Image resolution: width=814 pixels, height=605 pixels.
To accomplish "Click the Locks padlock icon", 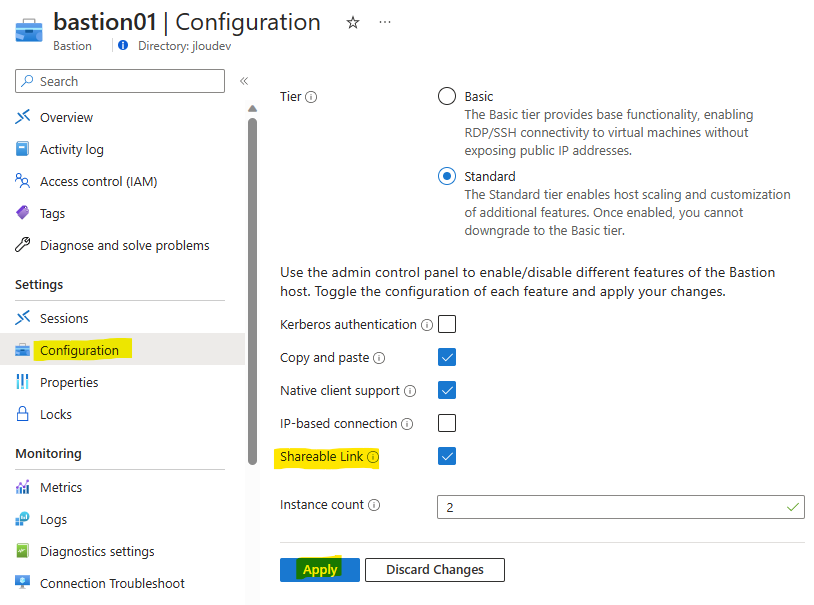I will tap(22, 414).
